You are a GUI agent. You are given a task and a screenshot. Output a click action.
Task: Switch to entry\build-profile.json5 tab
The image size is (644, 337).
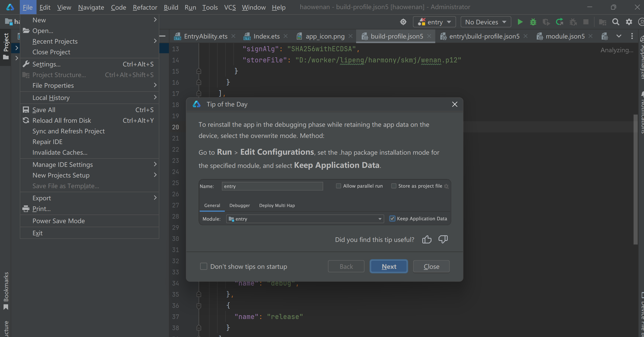[x=484, y=36]
